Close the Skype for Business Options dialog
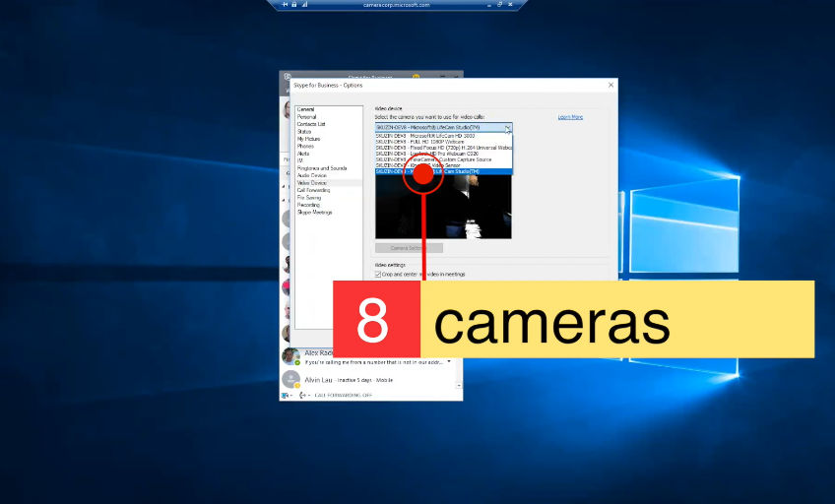Image resolution: width=835 pixels, height=504 pixels. point(610,86)
